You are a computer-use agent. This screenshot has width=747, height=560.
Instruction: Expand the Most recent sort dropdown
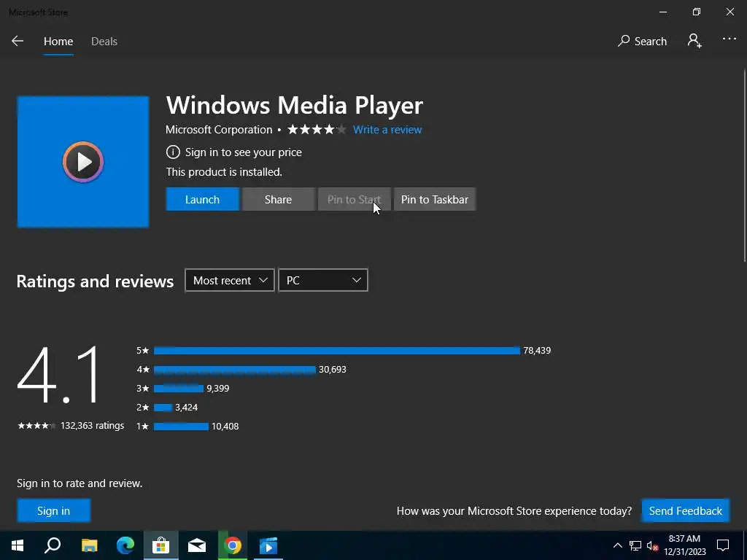(230, 281)
